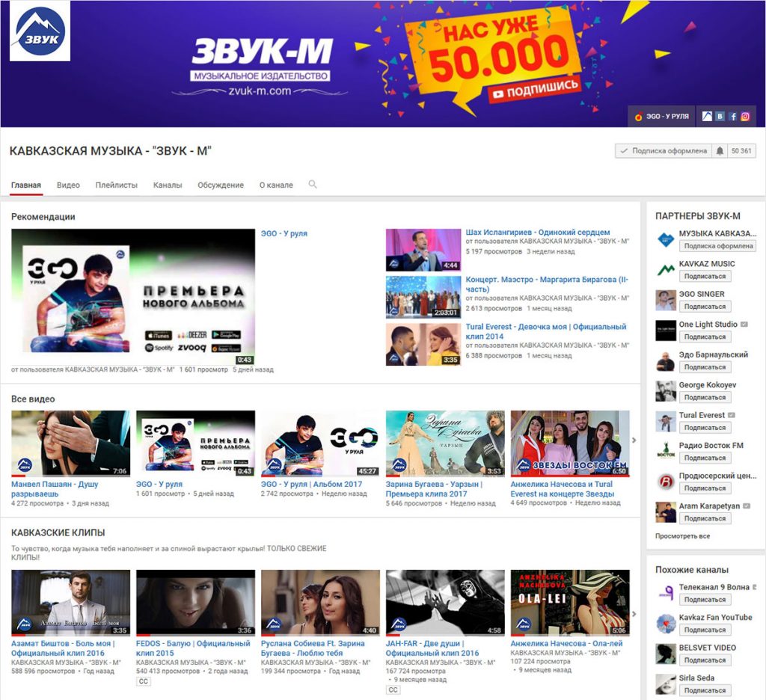This screenshot has height=700, width=766.
Task: Open the Радио Восток FM avatar
Action: pyautogui.click(x=666, y=452)
